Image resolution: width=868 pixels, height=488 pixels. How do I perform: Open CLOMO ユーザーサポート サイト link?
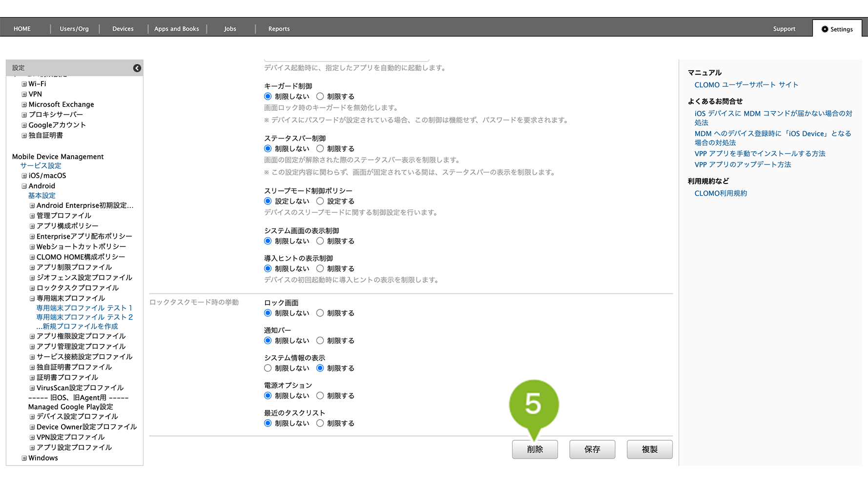tap(746, 85)
